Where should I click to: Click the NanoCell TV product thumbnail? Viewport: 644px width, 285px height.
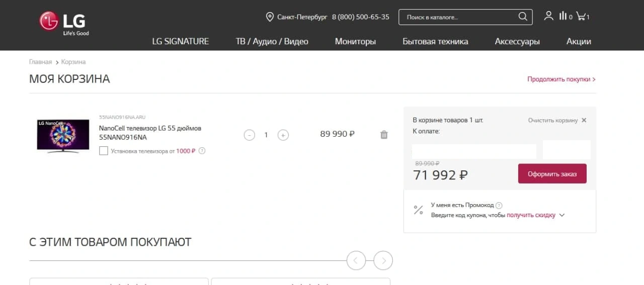pos(63,136)
